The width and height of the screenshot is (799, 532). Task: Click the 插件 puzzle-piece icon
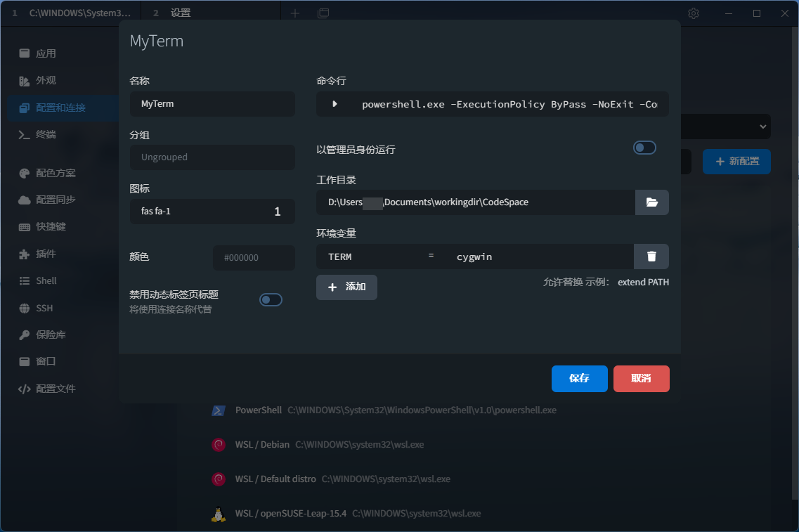[x=25, y=254]
